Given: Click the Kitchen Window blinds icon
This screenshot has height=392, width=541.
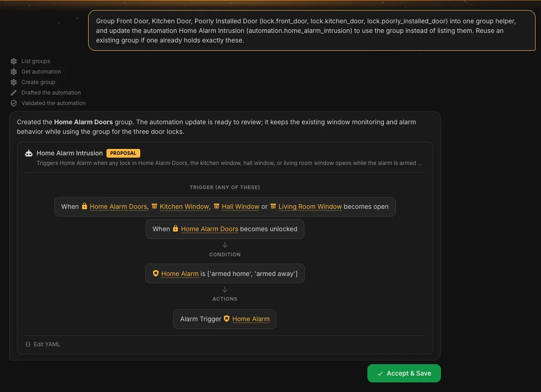Looking at the screenshot, I should pyautogui.click(x=154, y=207).
